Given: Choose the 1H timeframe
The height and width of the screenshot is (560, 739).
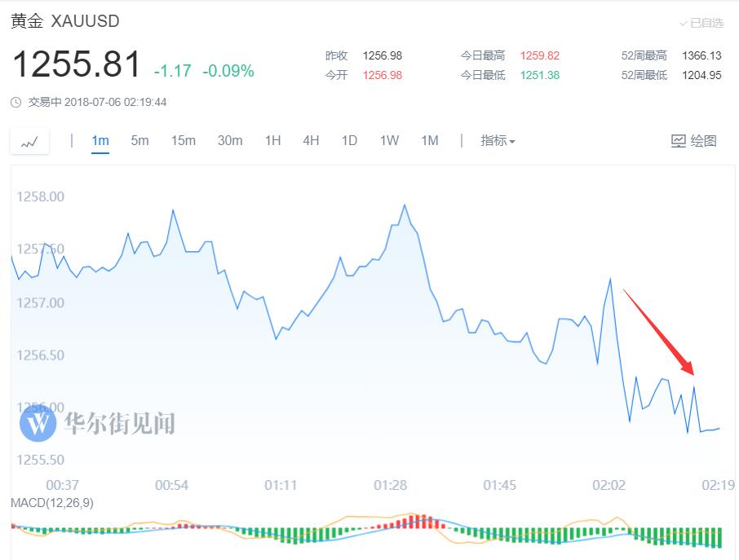Looking at the screenshot, I should pyautogui.click(x=272, y=141).
